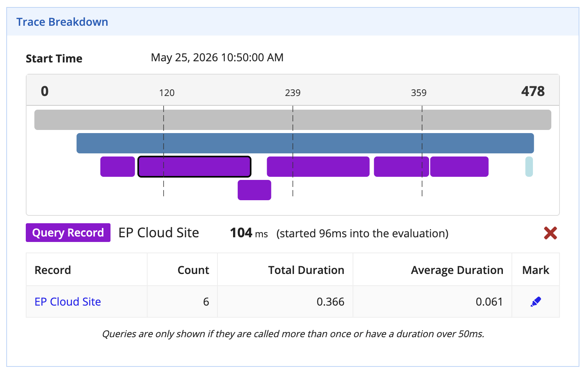Click the start time May 25, 2026 value
This screenshot has height=377, width=588.
click(x=217, y=57)
